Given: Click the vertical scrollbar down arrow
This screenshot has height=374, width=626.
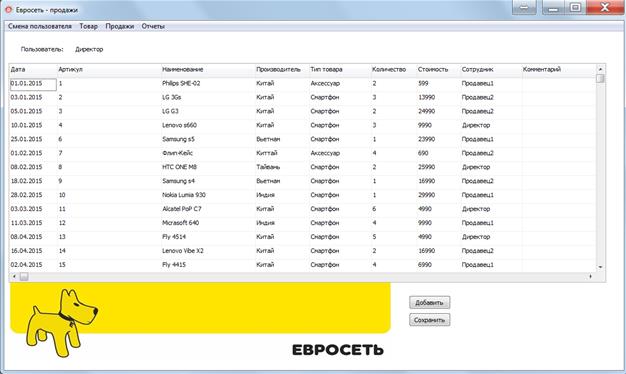Looking at the screenshot, I should (x=600, y=267).
